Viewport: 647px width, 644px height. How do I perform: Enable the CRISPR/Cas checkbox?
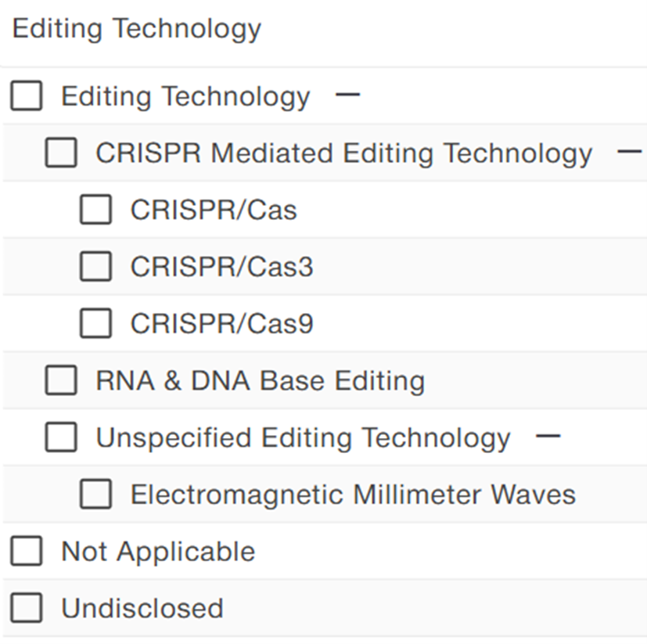pos(95,210)
